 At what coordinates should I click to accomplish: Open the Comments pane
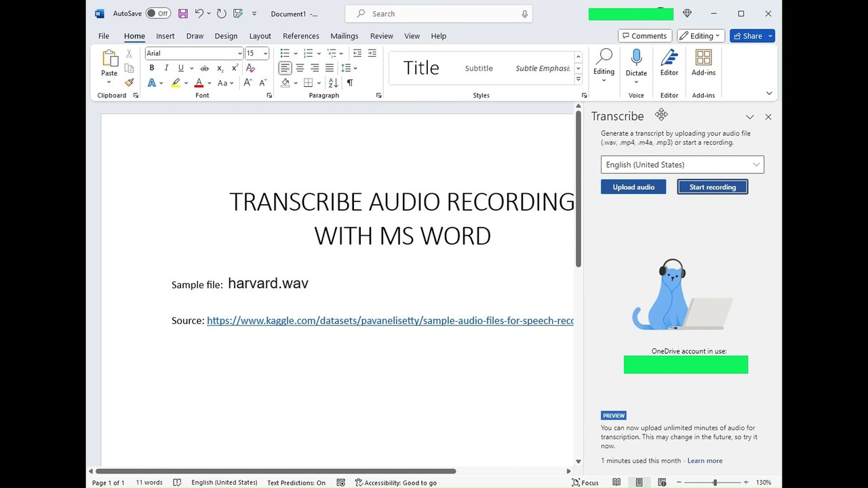[x=645, y=36]
